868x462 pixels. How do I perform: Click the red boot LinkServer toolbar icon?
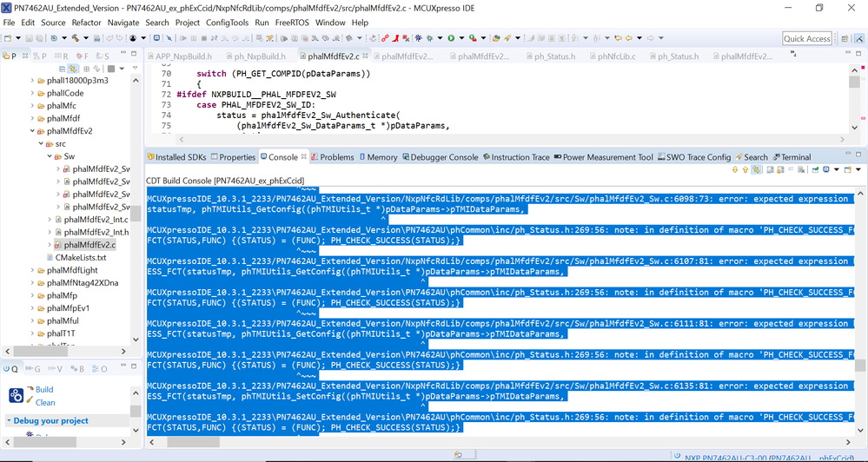click(396, 38)
